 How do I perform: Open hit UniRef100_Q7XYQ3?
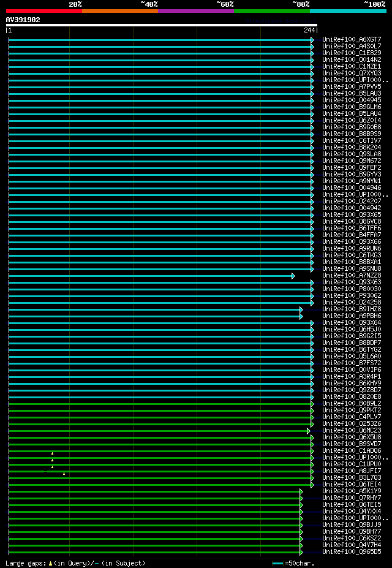pos(352,73)
